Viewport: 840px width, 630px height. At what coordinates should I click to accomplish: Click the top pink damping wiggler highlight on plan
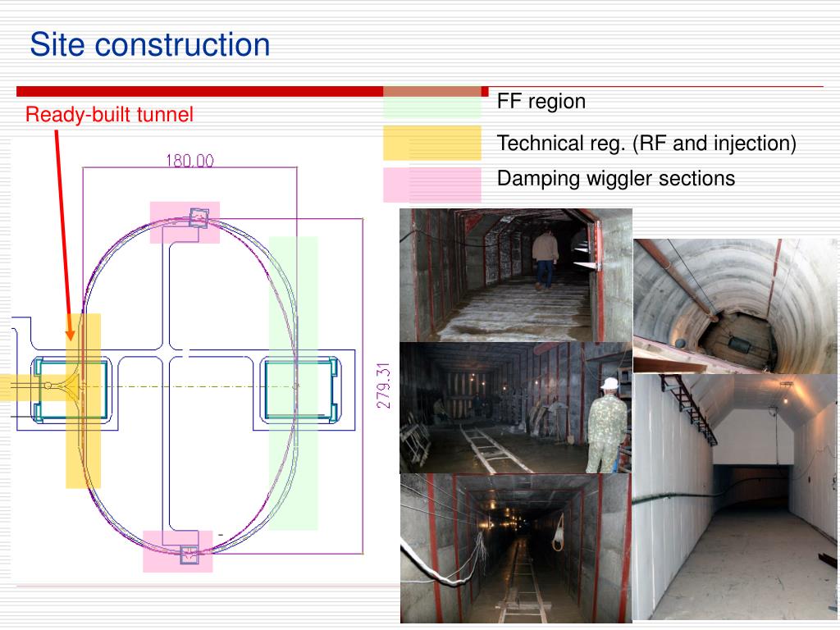185,222
